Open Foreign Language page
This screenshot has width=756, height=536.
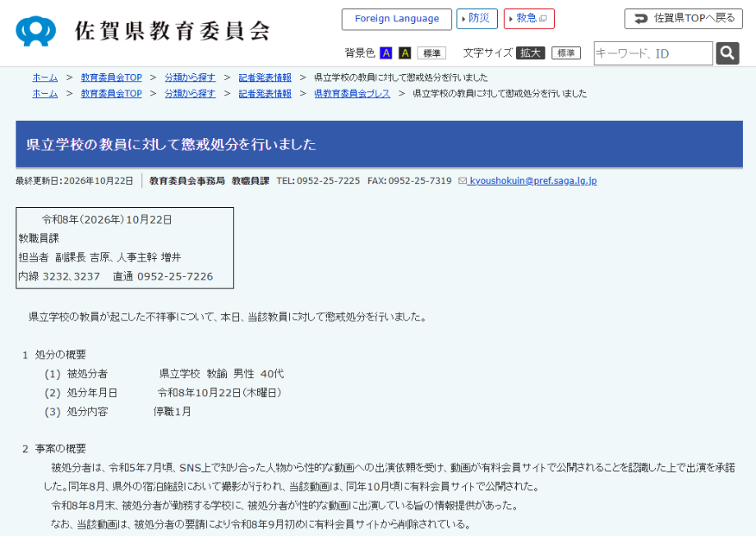pyautogui.click(x=397, y=19)
